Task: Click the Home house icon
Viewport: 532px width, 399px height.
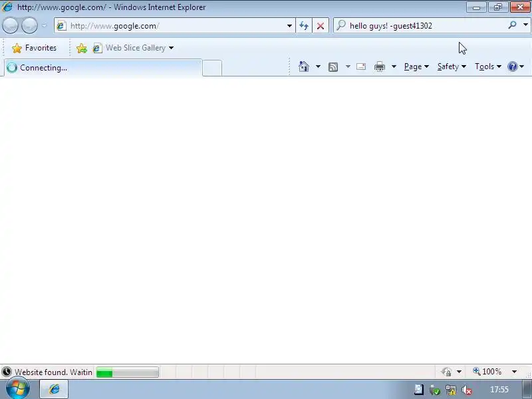Action: 304,66
